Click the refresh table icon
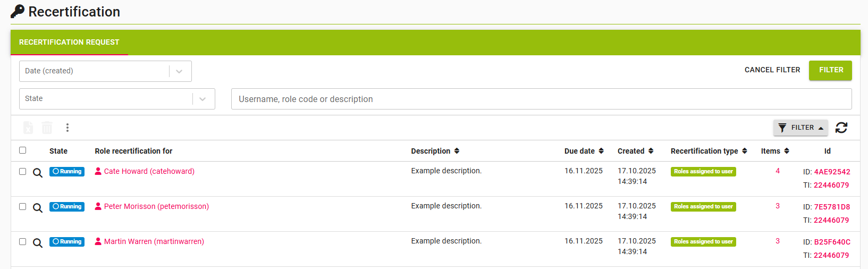The image size is (868, 269). [841, 128]
